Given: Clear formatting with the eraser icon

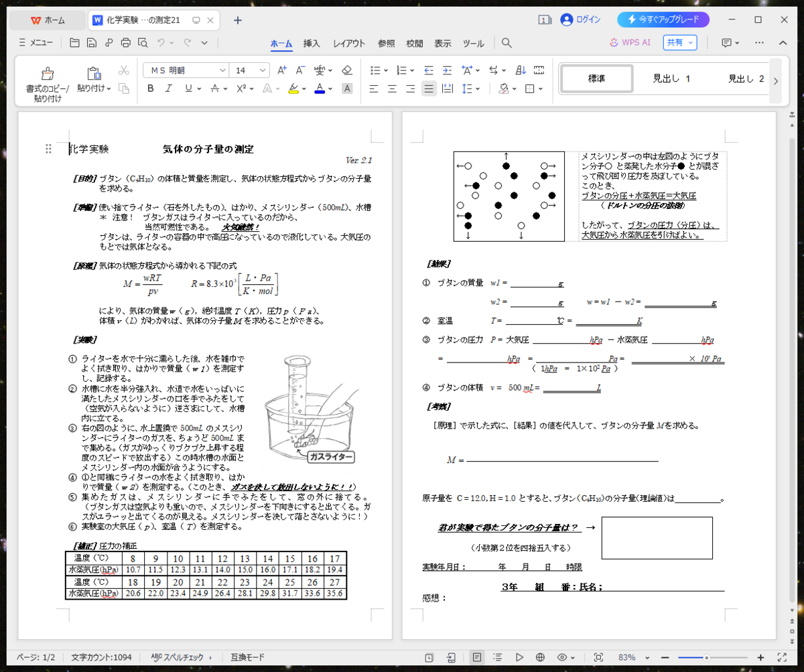Looking at the screenshot, I should click(x=346, y=70).
